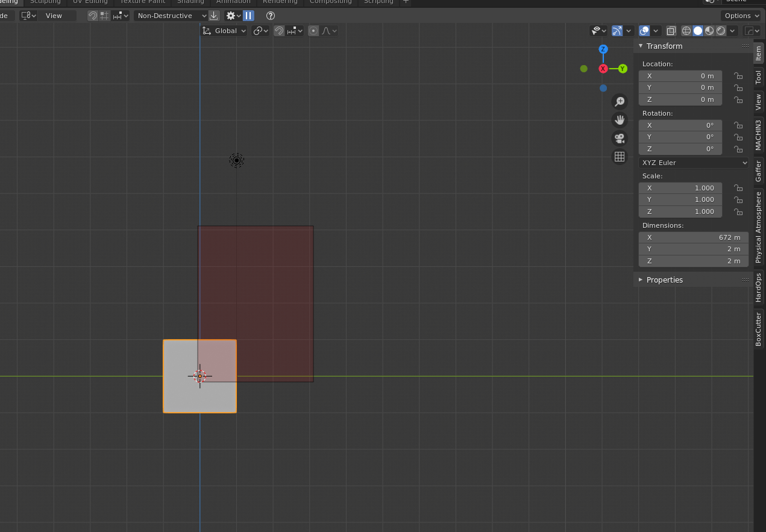Click the red X axis gizmo ball
The width and height of the screenshot is (766, 532).
(603, 69)
